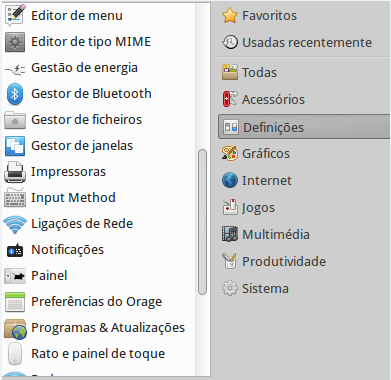
Task: Click the mouse icon for Rato e painel de toque
Action: [15, 354]
